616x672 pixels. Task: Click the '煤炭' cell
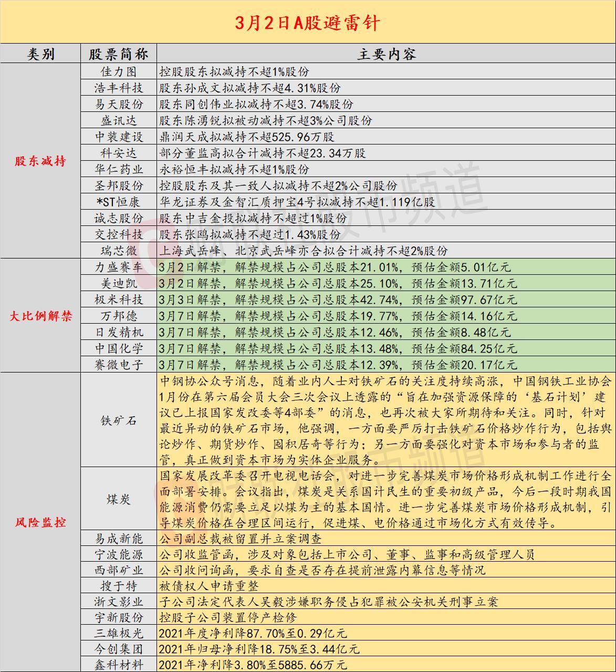coord(119,499)
